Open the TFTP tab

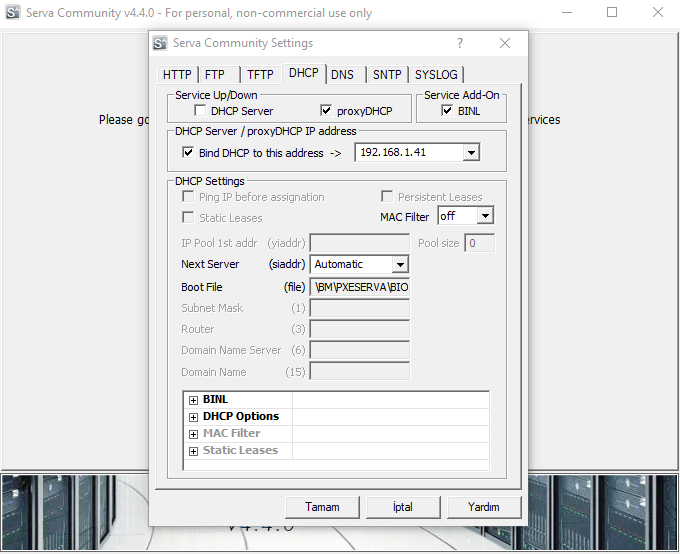tap(260, 75)
